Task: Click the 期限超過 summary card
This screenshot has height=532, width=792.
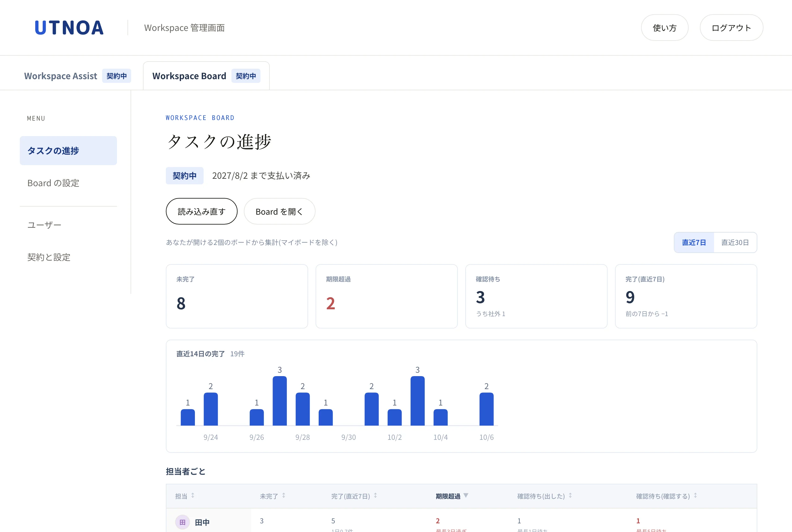Action: [x=386, y=296]
